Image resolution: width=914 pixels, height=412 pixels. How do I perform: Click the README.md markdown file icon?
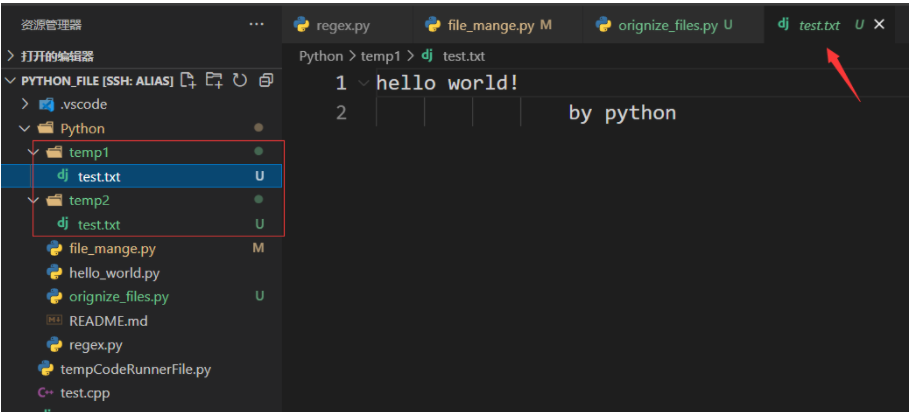pos(54,321)
